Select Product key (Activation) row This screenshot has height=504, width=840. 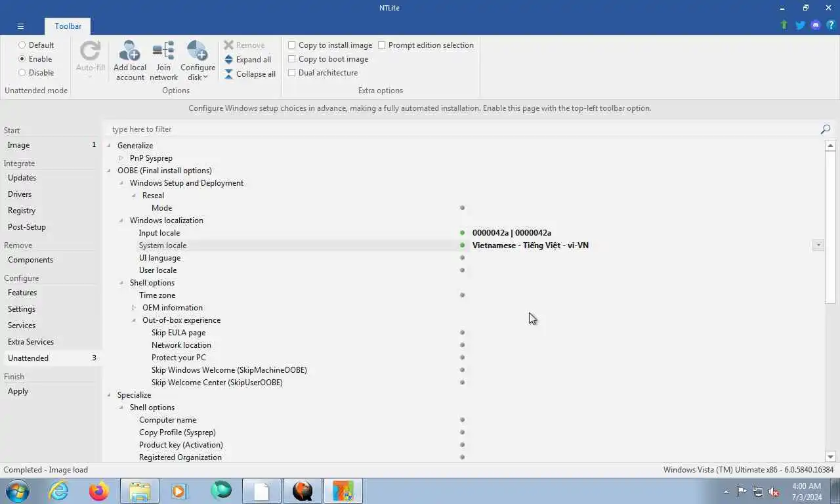[463, 445]
